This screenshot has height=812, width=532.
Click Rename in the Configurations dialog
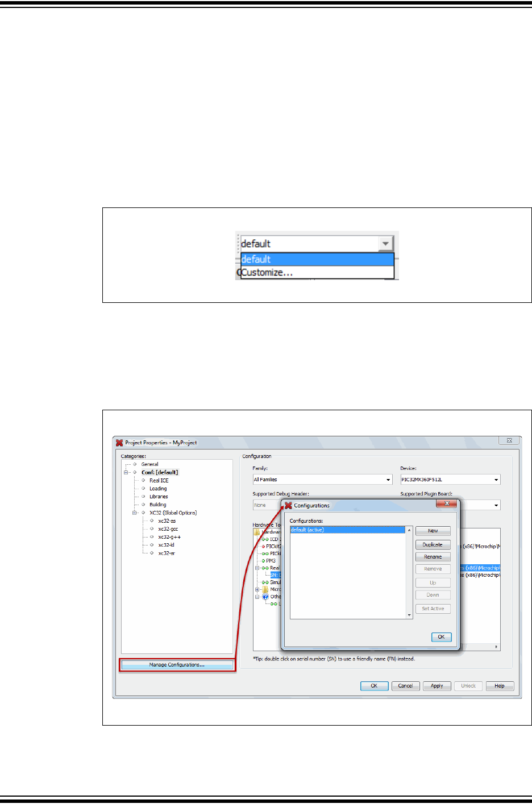(x=433, y=557)
